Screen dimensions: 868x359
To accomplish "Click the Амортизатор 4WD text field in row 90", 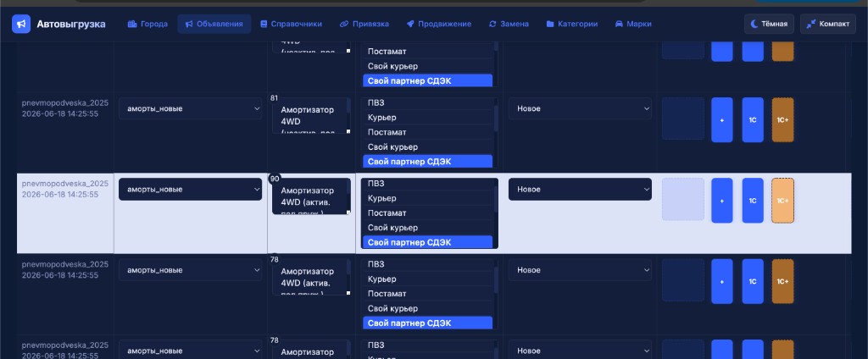I will pos(311,196).
